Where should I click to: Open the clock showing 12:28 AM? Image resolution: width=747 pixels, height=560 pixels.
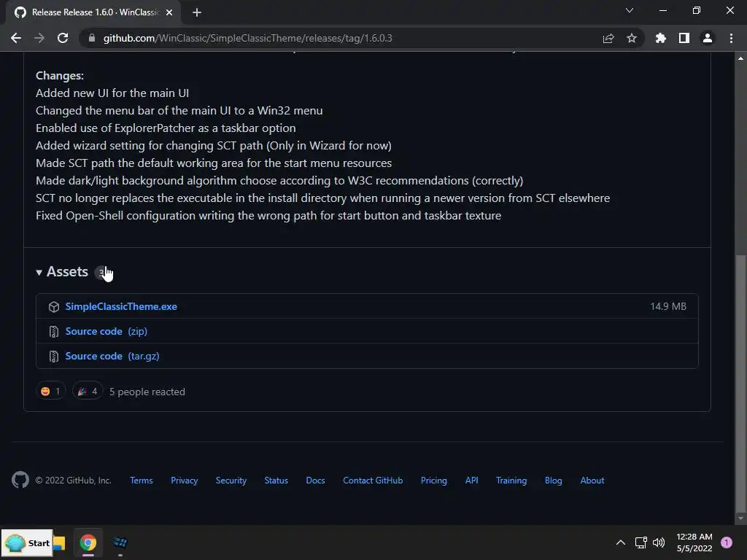694,542
